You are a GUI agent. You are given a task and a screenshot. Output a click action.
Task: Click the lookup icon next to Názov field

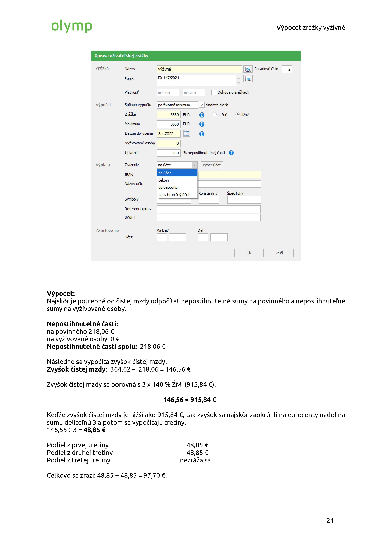click(248, 69)
